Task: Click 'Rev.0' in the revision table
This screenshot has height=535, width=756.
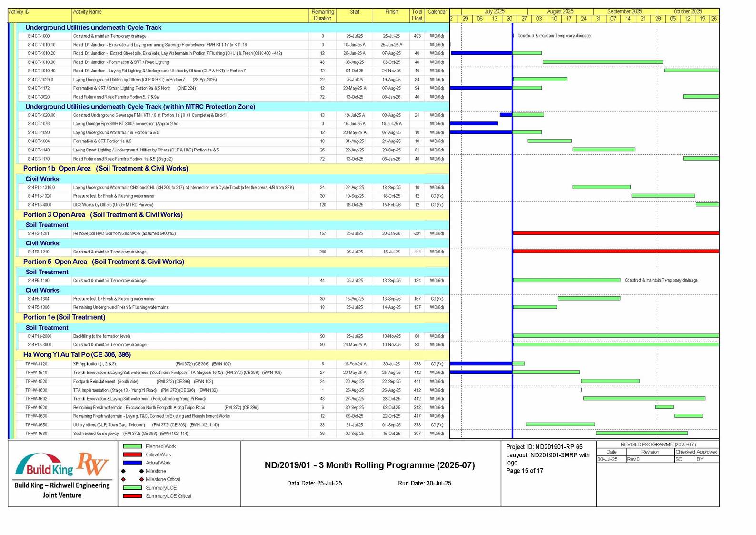Action: (634, 460)
